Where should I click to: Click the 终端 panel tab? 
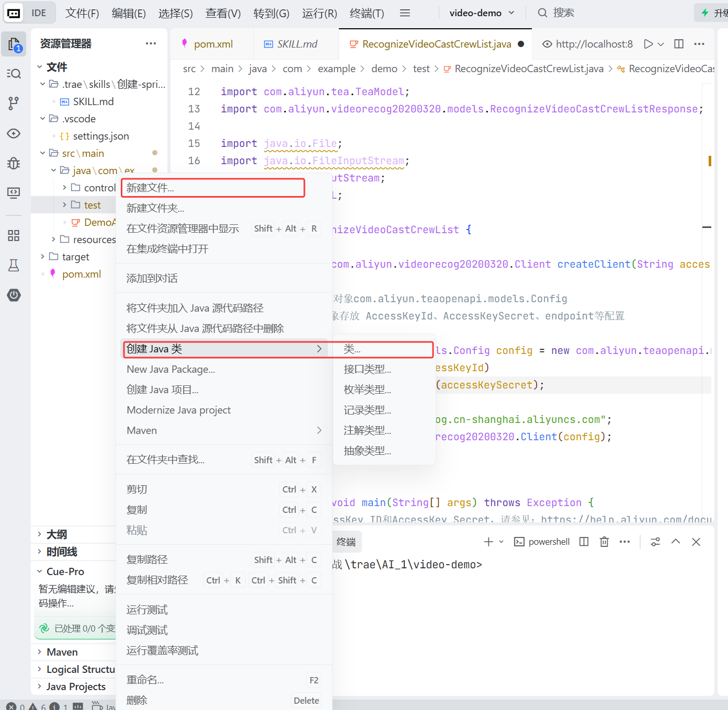click(x=346, y=542)
